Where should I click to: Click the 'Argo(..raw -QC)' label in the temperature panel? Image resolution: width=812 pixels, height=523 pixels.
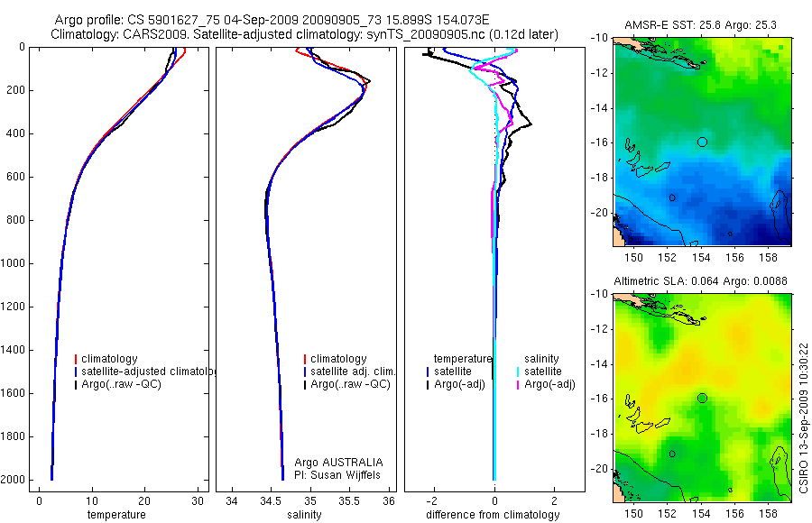[121, 384]
